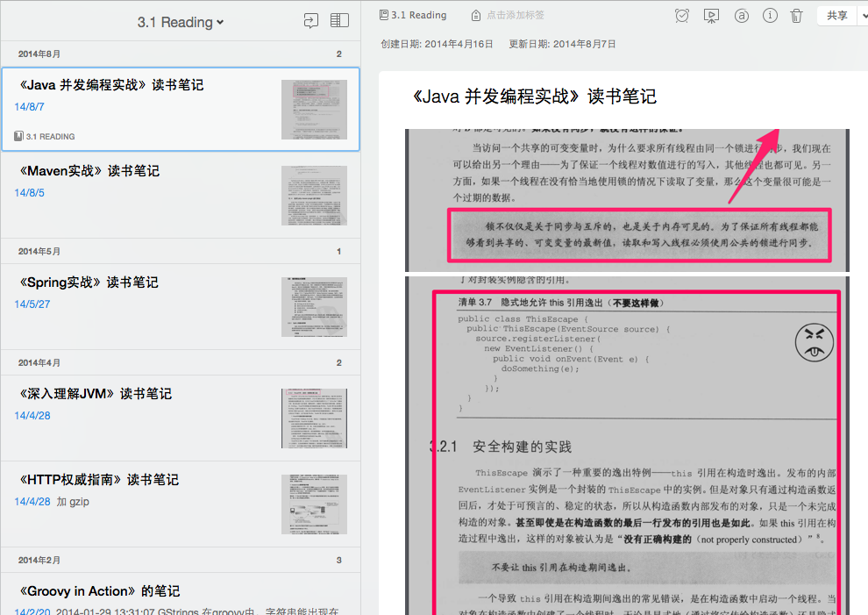Click the 2014年2月 section header
Viewport: 868px width, 615px height.
pyautogui.click(x=181, y=560)
